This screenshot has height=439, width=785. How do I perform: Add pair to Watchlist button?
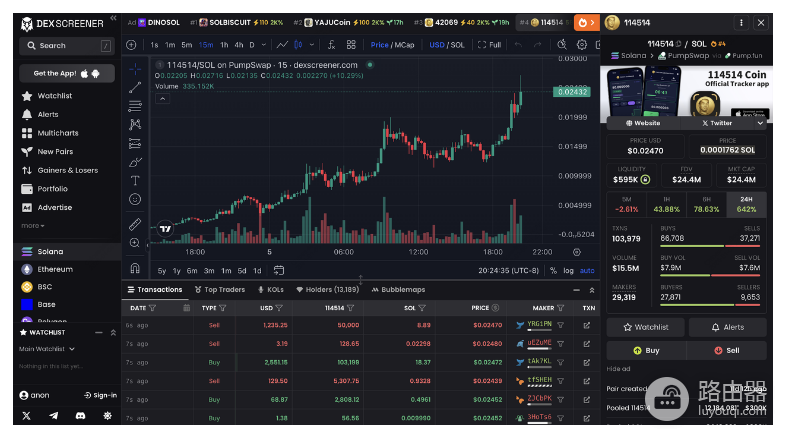point(645,327)
